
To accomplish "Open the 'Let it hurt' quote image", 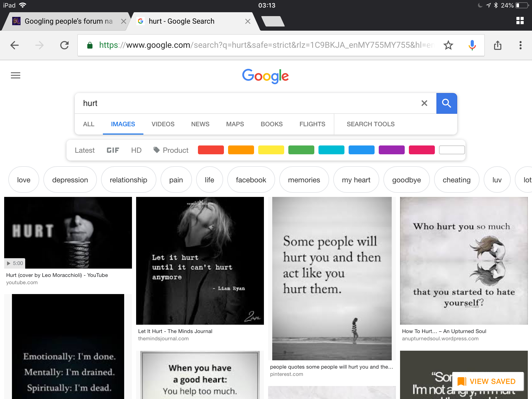I will pyautogui.click(x=200, y=261).
